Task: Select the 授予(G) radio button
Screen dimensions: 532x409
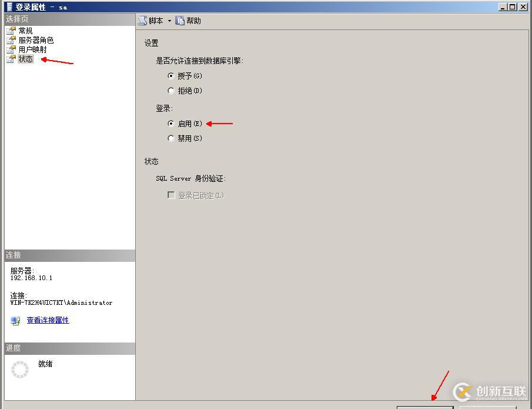Action: coord(170,75)
